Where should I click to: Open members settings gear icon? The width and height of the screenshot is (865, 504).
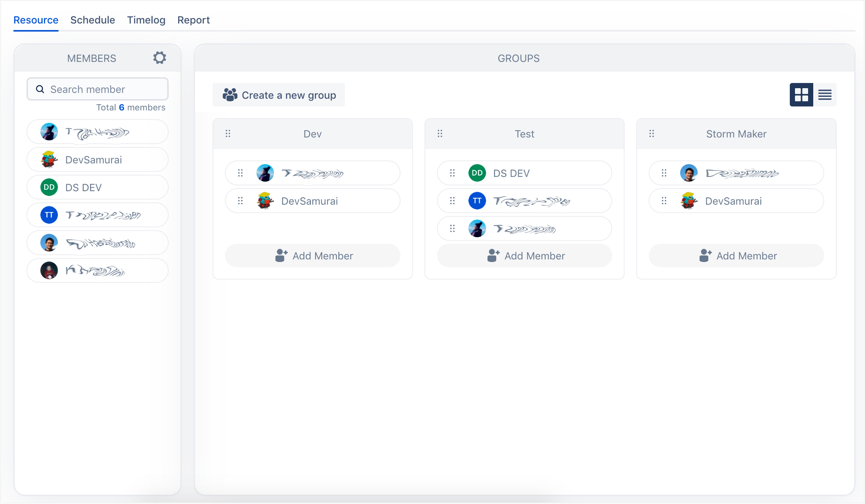[160, 58]
